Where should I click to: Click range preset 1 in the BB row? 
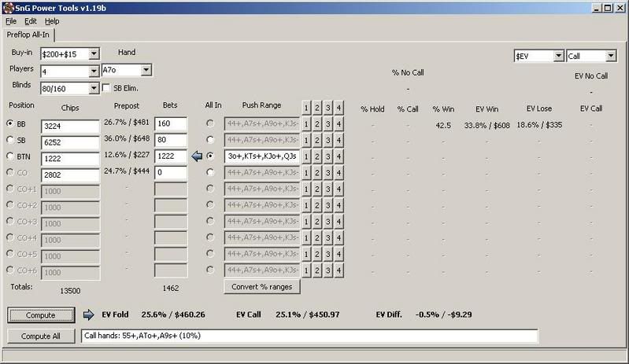pos(306,124)
